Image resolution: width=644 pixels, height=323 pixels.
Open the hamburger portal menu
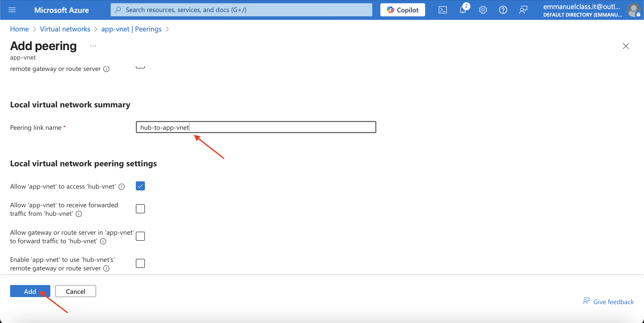[x=12, y=10]
